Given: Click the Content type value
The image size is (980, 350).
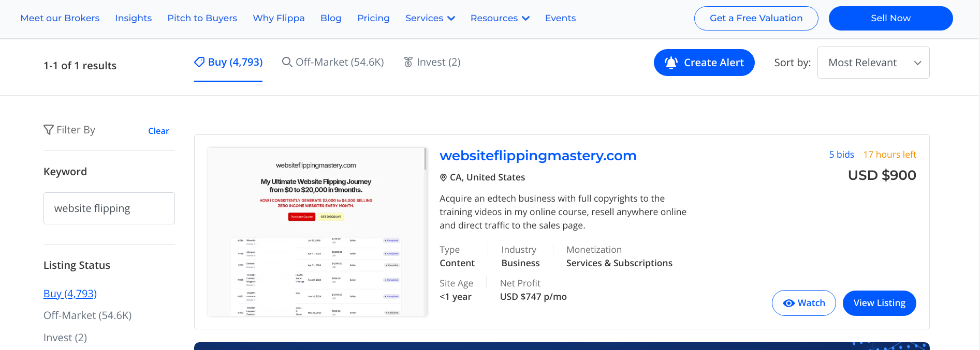Looking at the screenshot, I should (457, 263).
